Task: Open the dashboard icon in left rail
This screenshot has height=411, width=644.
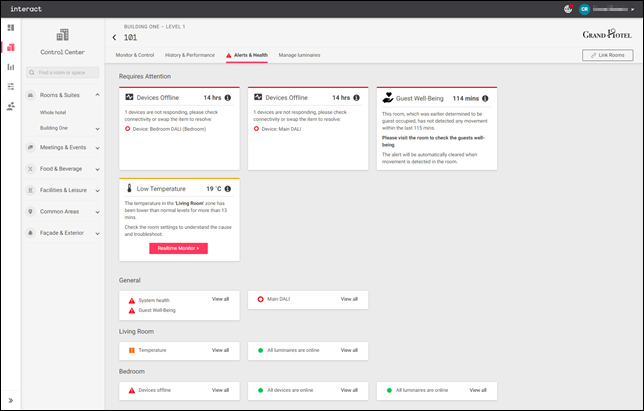Action: point(11,28)
